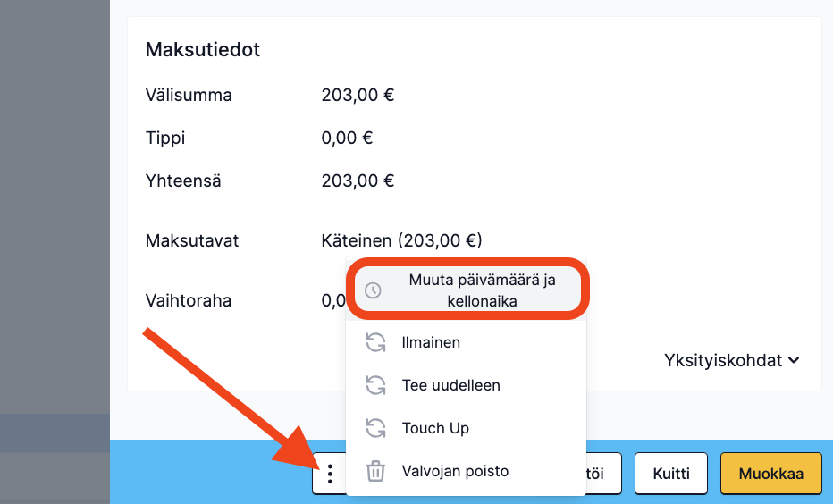Image resolution: width=833 pixels, height=504 pixels.
Task: Select Valvojan poisto from the menu
Action: tap(466, 471)
